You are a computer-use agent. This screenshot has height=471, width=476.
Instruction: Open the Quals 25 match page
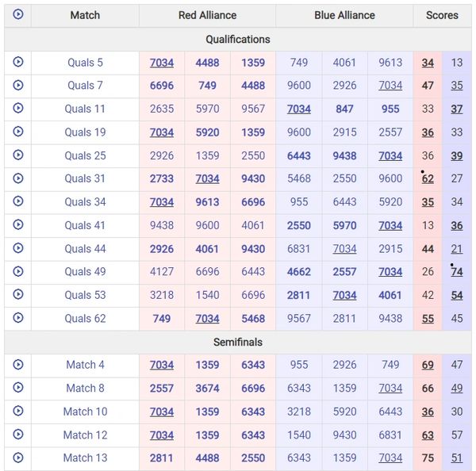point(85,155)
